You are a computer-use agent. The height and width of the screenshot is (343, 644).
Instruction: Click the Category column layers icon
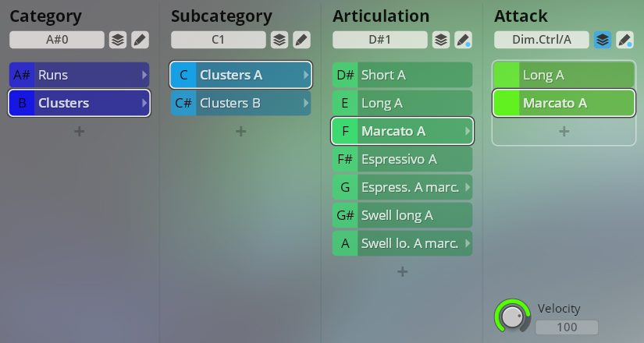point(117,40)
